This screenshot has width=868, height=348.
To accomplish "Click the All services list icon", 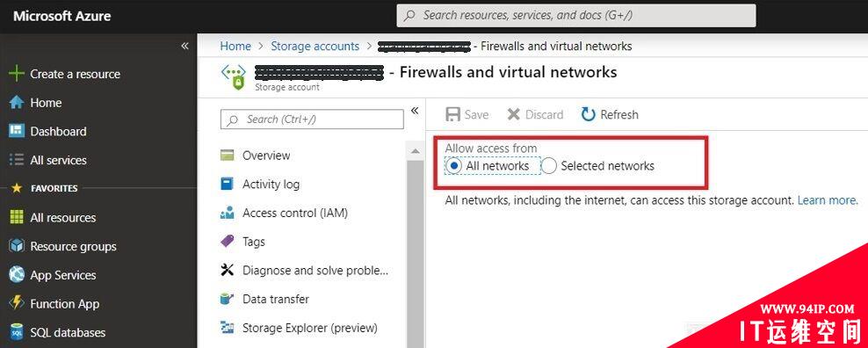I will 17,160.
